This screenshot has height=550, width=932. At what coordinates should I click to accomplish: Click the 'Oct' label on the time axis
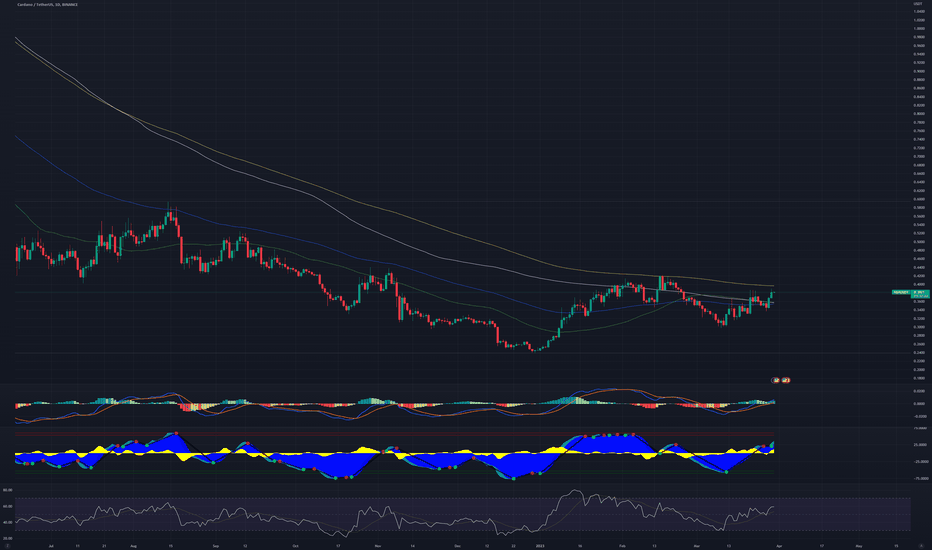[295, 545]
